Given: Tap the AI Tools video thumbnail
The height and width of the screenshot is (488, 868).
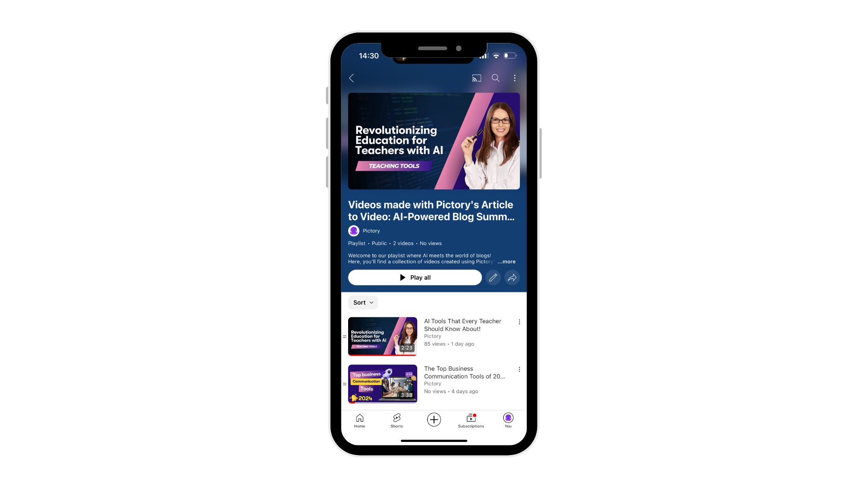Looking at the screenshot, I should (x=382, y=335).
